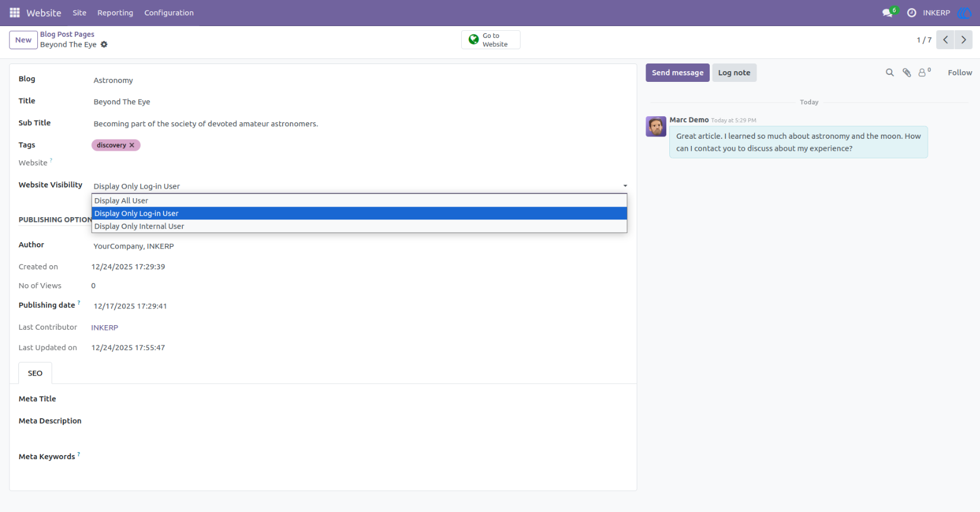Click Log note button
The height and width of the screenshot is (512, 980).
coord(734,72)
